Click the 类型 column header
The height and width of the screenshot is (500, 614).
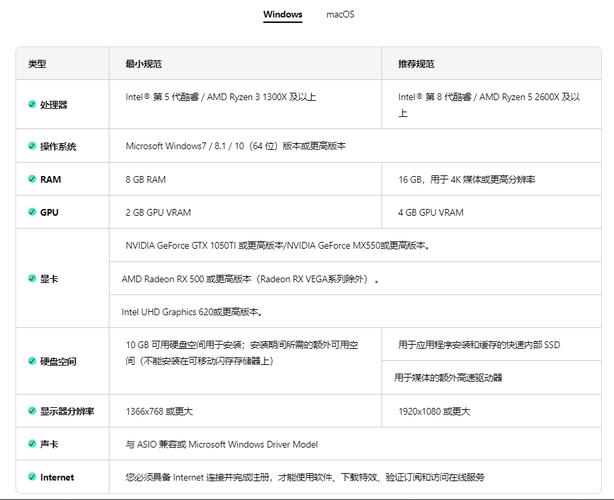coord(37,64)
